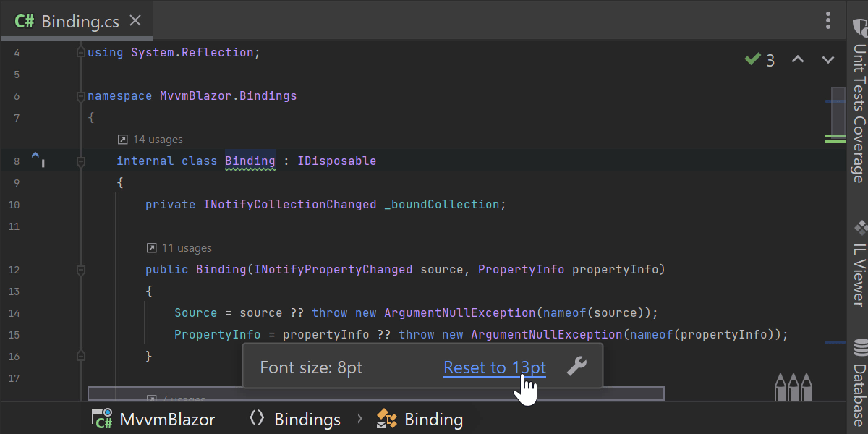The image size is (868, 434).
Task: Show the 14 usages code lens
Action: tap(150, 140)
